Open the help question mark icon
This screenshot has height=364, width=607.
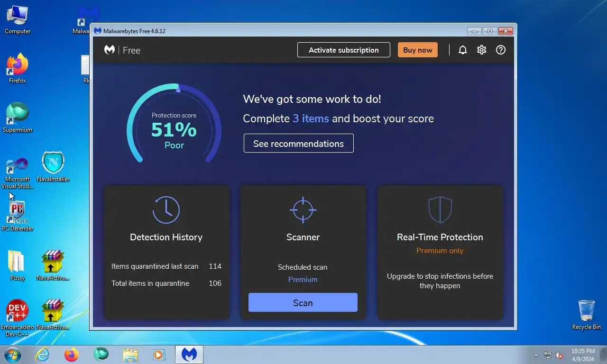click(501, 50)
